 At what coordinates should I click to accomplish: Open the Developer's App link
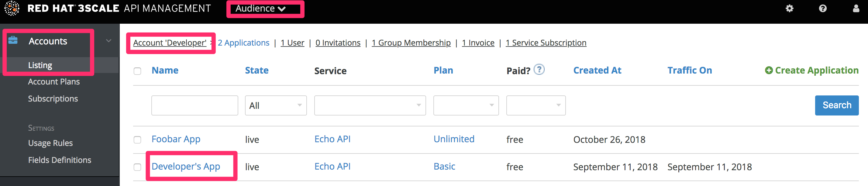186,167
